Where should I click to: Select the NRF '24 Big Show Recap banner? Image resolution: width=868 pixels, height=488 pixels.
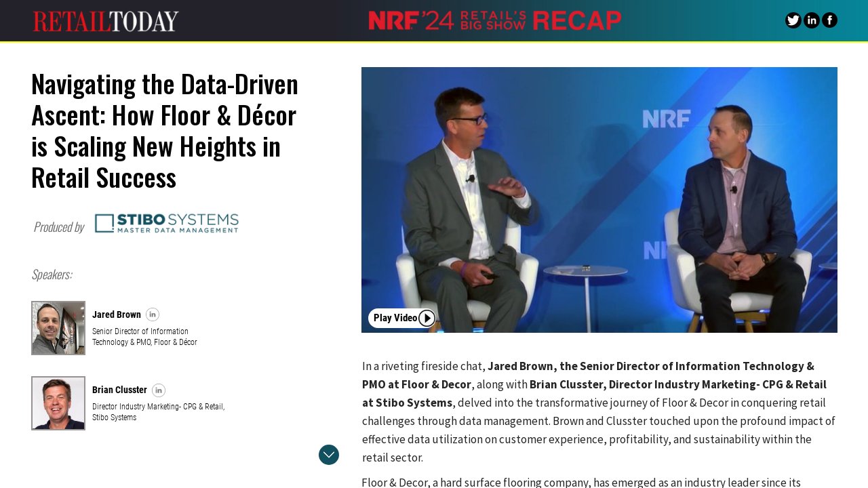click(495, 20)
